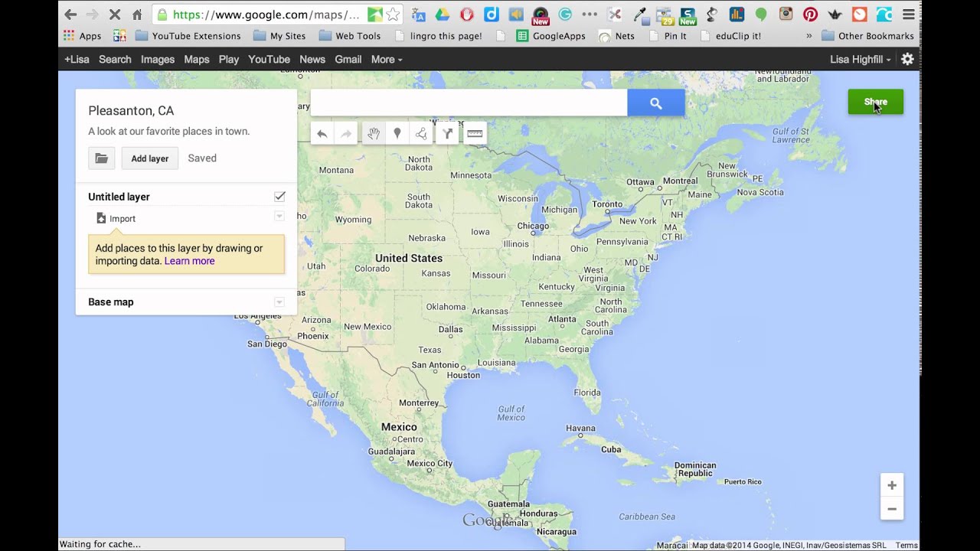Open Play in Google bar
980x551 pixels.
coord(229,59)
